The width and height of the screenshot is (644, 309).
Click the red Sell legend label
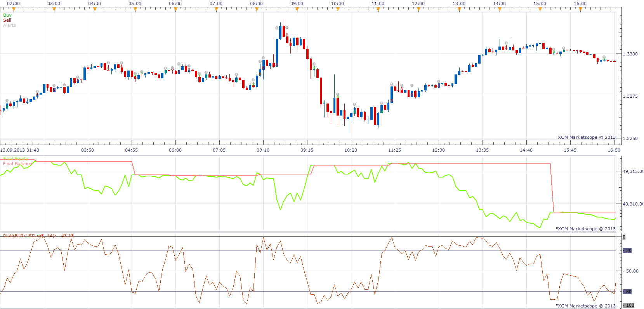click(x=7, y=20)
